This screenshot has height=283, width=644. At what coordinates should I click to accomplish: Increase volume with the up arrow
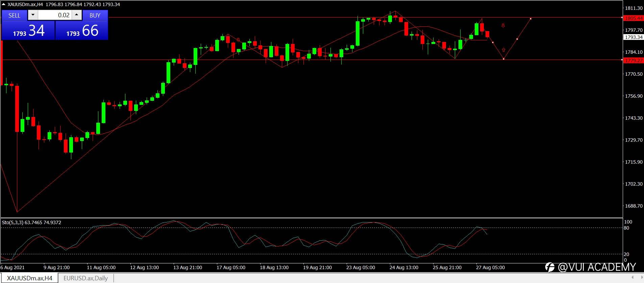coord(77,15)
